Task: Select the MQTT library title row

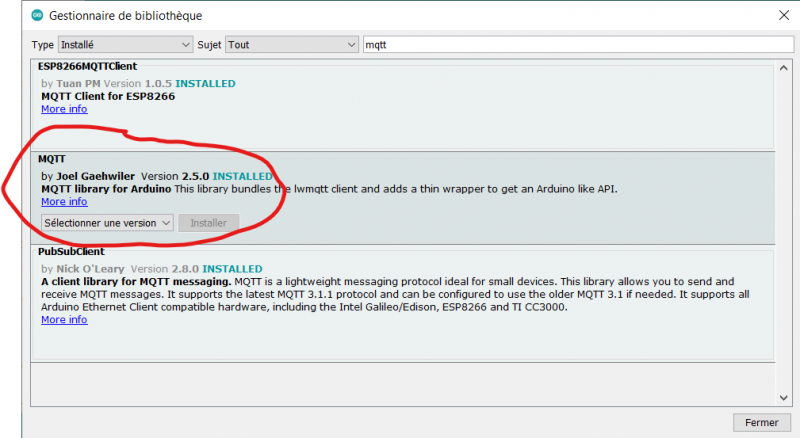Action: tap(52, 159)
